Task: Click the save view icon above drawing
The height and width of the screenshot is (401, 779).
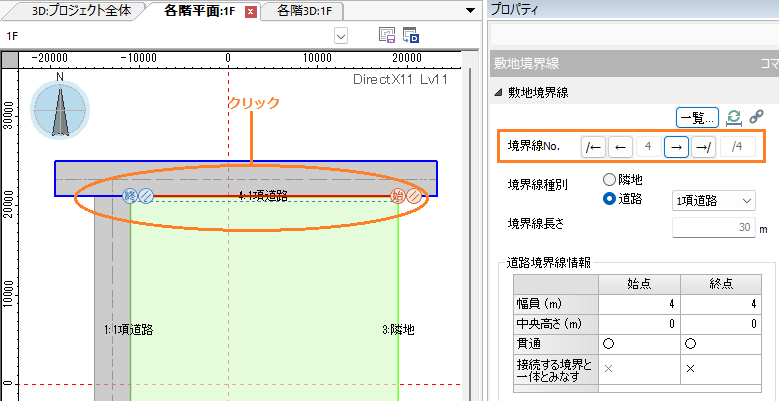Action: [x=387, y=35]
